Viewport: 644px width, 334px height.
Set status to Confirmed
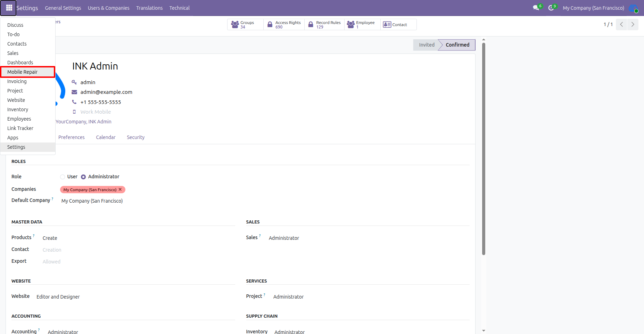coord(457,45)
